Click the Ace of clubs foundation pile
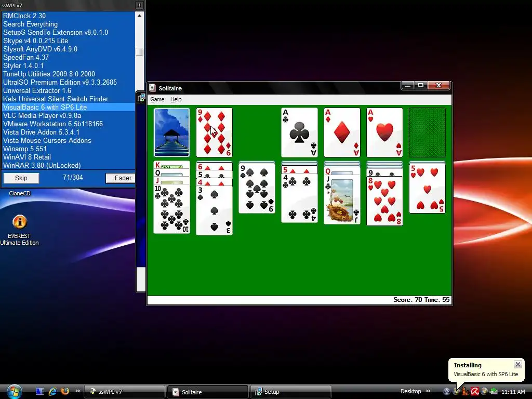This screenshot has width=532, height=399. [299, 132]
